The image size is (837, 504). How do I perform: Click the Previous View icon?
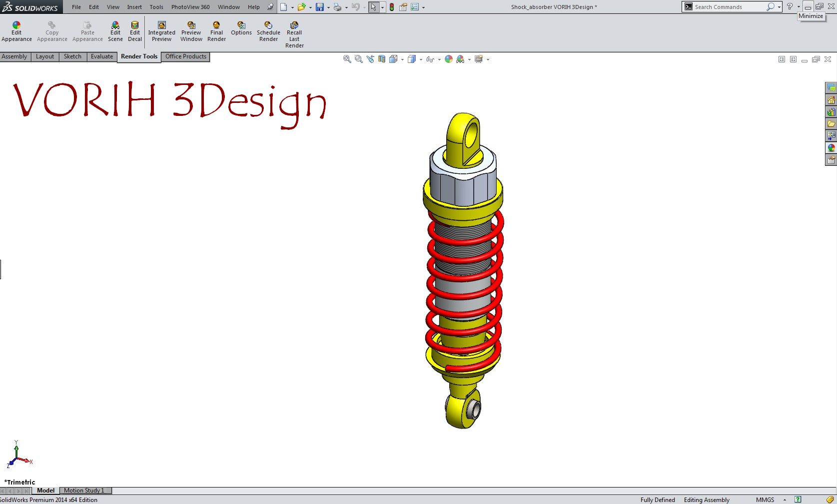pyautogui.click(x=370, y=59)
